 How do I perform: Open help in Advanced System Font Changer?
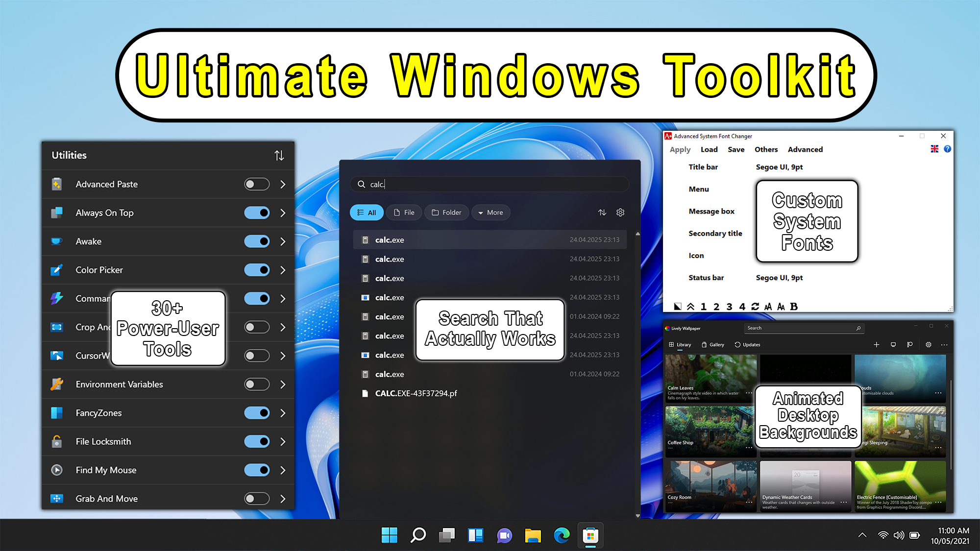[947, 149]
